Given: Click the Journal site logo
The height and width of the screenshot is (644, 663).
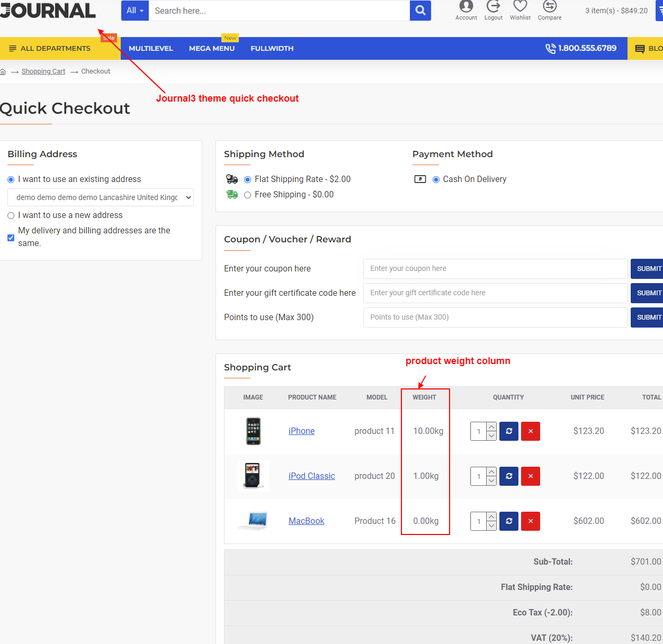Looking at the screenshot, I should [x=48, y=11].
